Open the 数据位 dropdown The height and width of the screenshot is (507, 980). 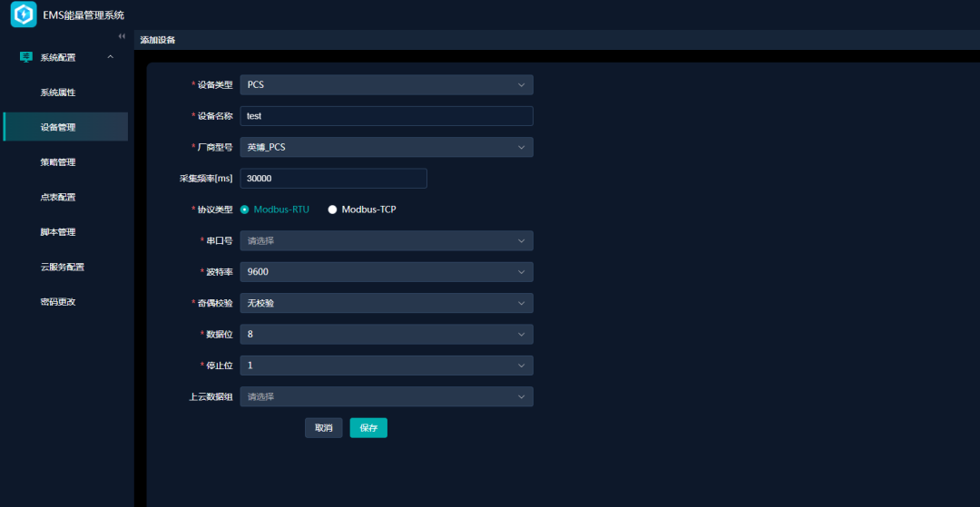point(386,335)
